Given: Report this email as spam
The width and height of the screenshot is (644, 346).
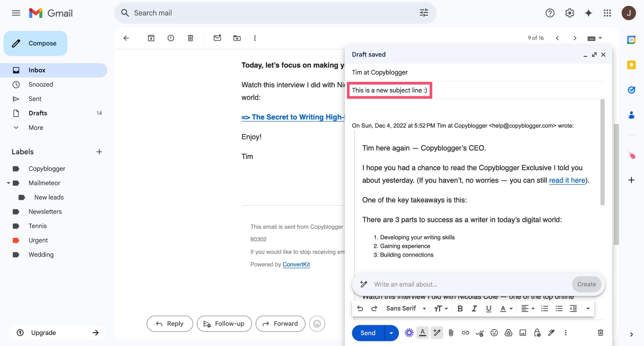Looking at the screenshot, I should (171, 38).
